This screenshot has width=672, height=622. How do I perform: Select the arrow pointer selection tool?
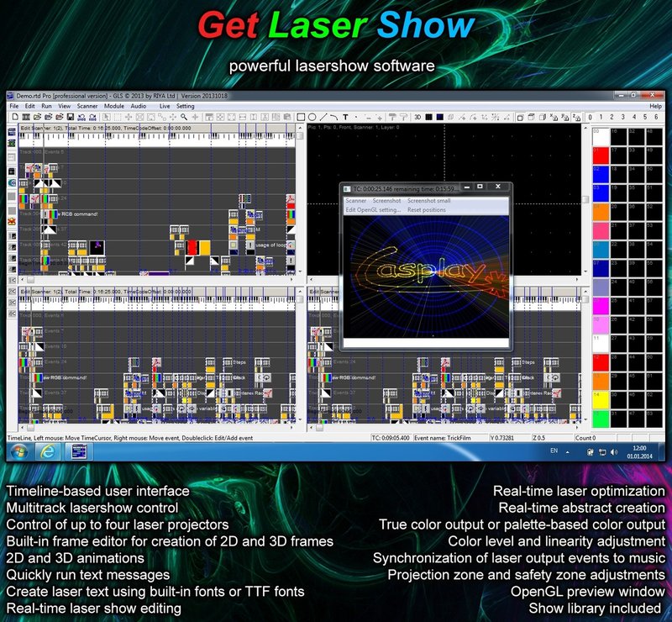107,117
